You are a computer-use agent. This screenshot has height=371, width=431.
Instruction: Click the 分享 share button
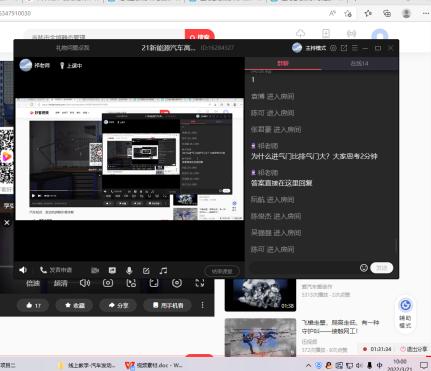118,305
